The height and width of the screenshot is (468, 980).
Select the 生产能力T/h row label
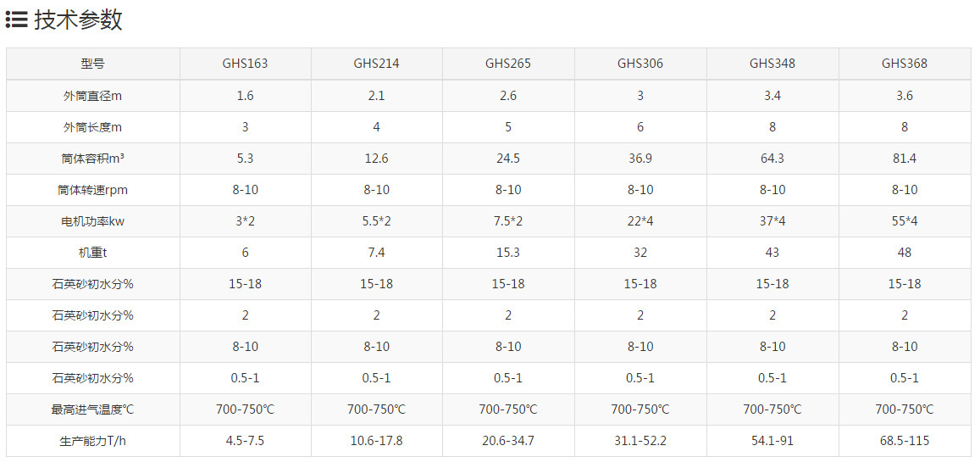[x=92, y=441]
